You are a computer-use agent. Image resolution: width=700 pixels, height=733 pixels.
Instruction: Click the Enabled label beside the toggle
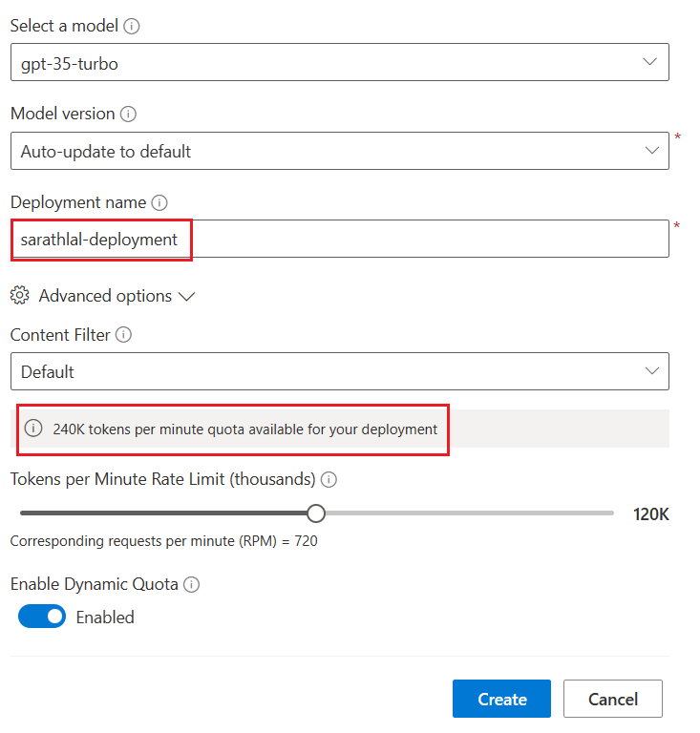click(105, 618)
